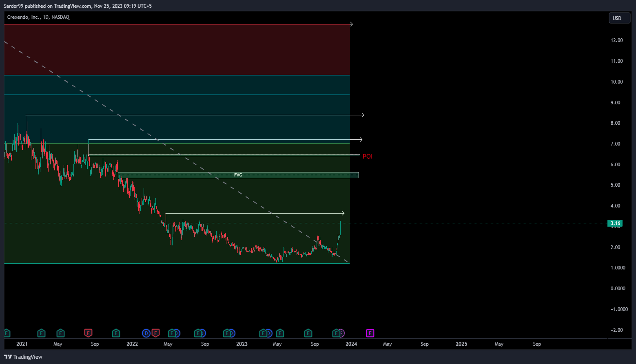Select the red POI label
This screenshot has width=636, height=364.
click(x=367, y=157)
